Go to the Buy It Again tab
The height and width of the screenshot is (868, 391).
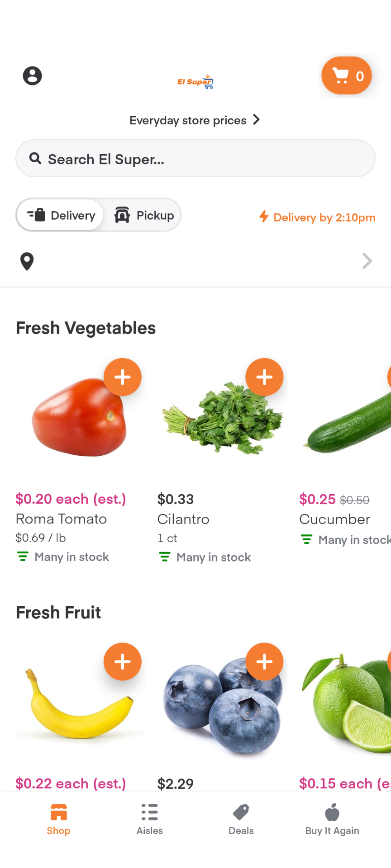click(x=332, y=819)
